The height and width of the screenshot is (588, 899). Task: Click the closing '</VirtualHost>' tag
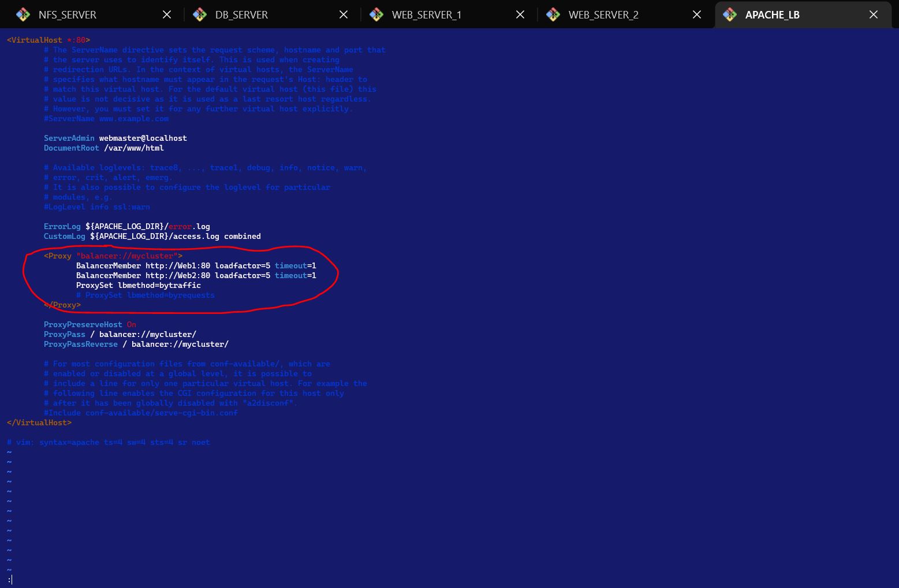coord(39,422)
